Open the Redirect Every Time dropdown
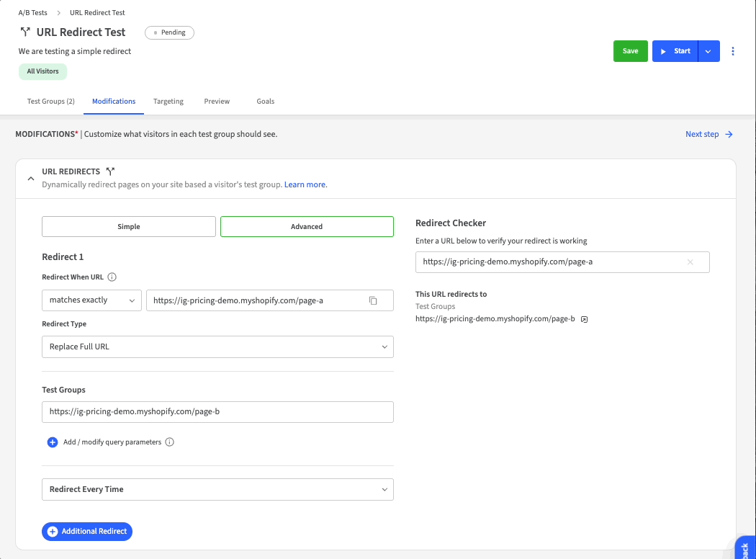 (217, 489)
